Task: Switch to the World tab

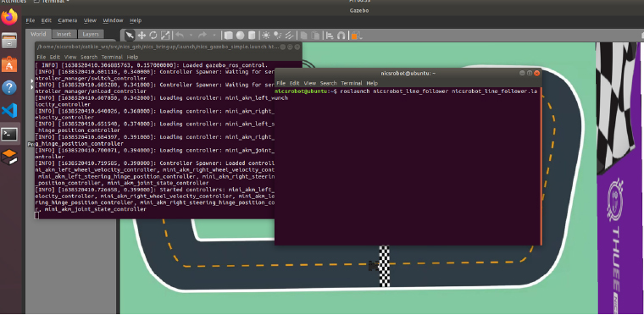Action: [38, 35]
